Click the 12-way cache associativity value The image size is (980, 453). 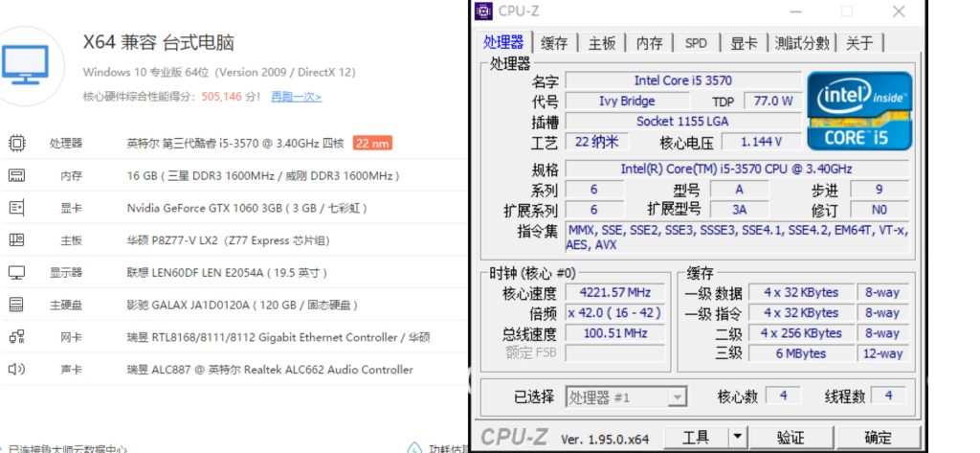[881, 353]
